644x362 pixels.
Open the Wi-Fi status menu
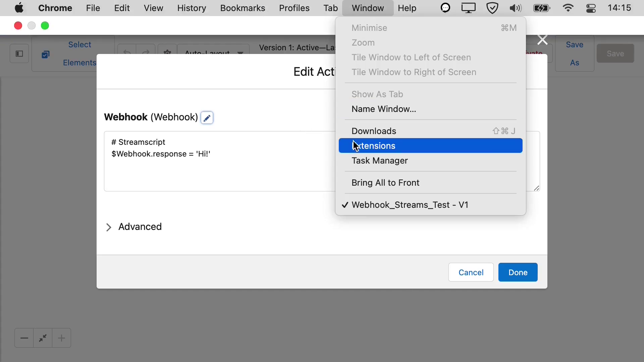(568, 8)
